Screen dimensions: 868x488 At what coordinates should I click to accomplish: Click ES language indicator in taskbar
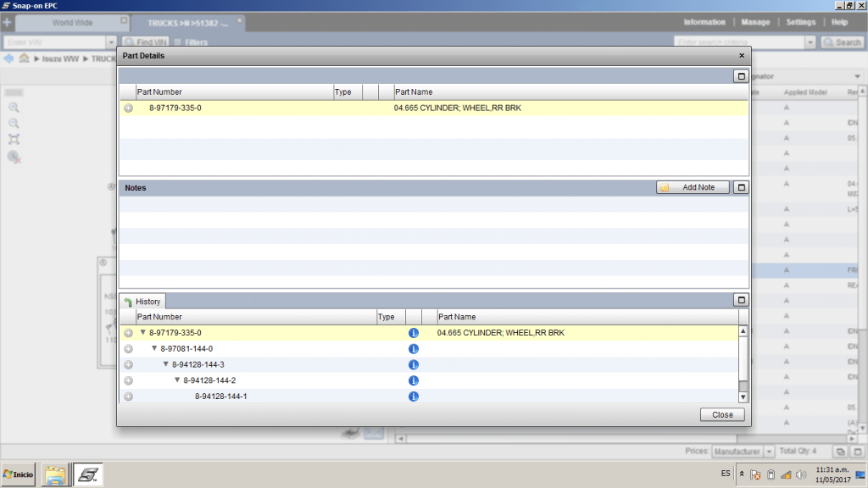tap(726, 474)
